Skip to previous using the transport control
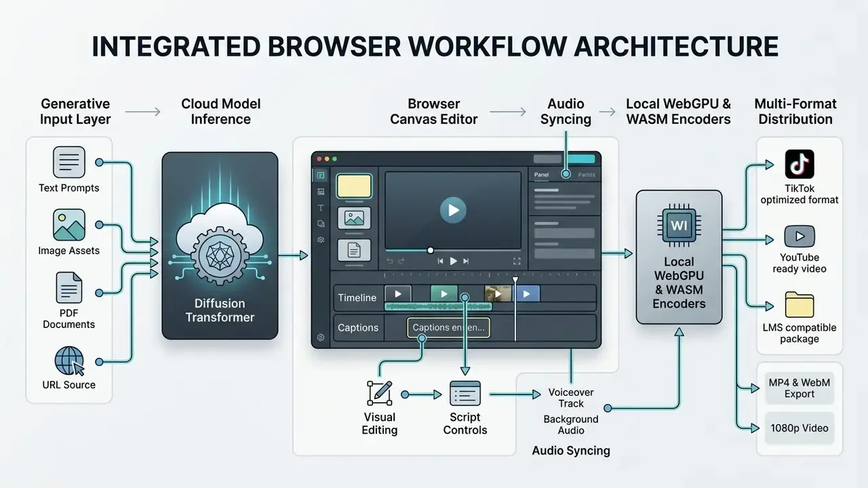The image size is (868, 488). (x=441, y=261)
